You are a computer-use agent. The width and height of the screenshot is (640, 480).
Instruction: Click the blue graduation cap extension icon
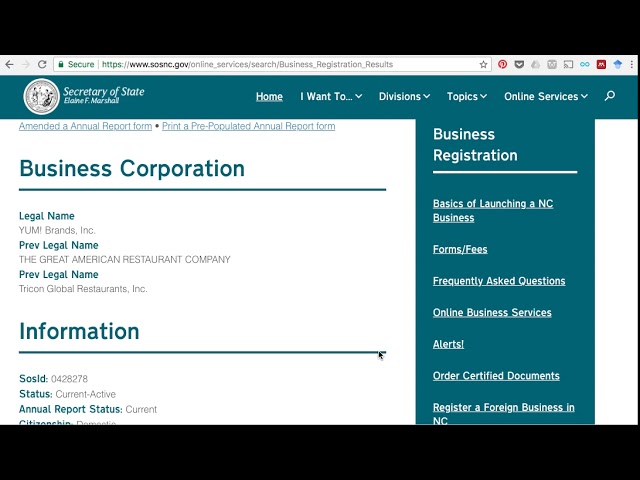click(618, 64)
